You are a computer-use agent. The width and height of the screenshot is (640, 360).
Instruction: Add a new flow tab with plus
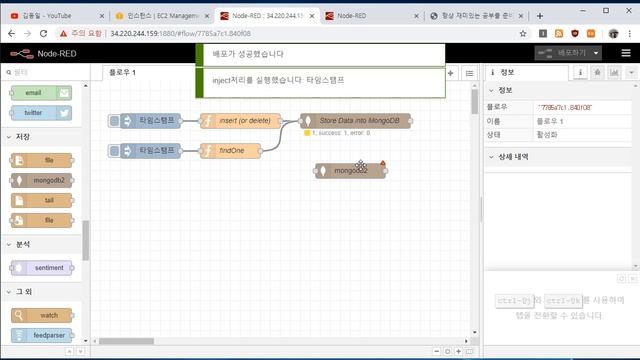click(451, 73)
